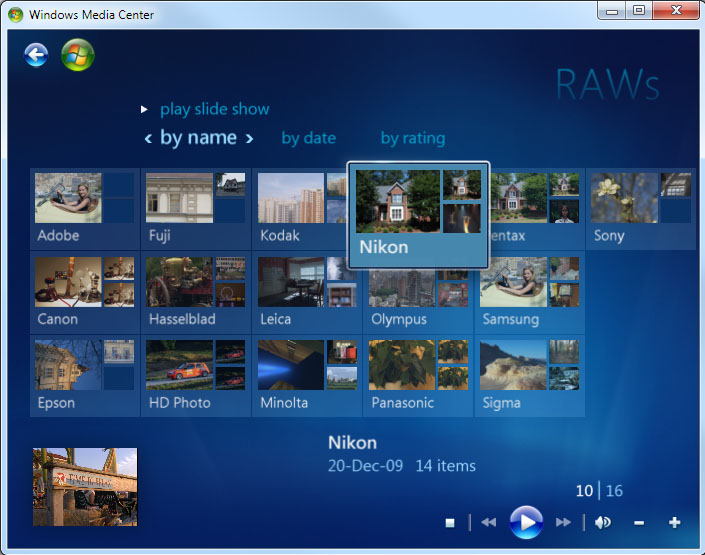Click left chevron beside by name
This screenshot has width=705, height=555.
click(x=148, y=138)
